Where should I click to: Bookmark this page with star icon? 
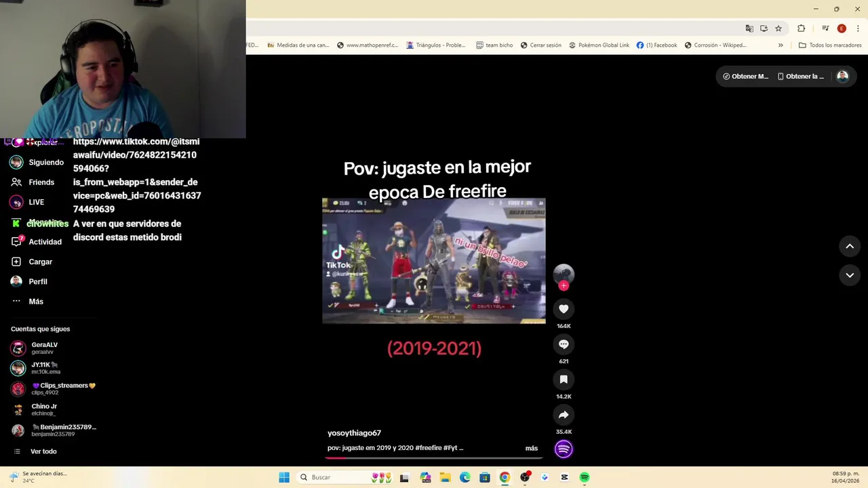click(778, 28)
